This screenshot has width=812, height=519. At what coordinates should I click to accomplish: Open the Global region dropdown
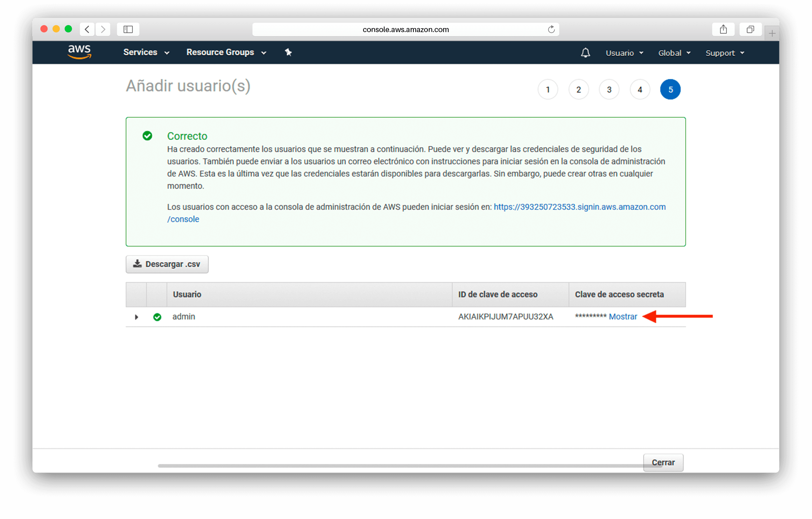point(675,53)
